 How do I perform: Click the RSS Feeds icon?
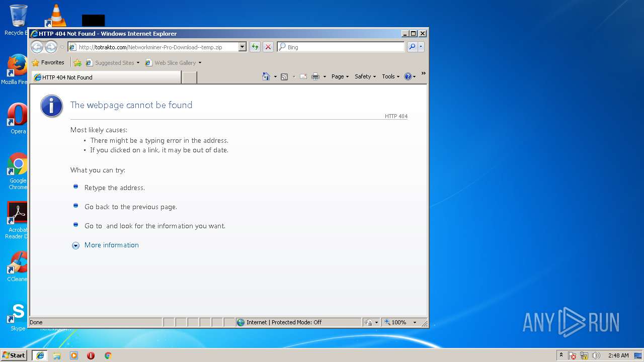point(284,76)
